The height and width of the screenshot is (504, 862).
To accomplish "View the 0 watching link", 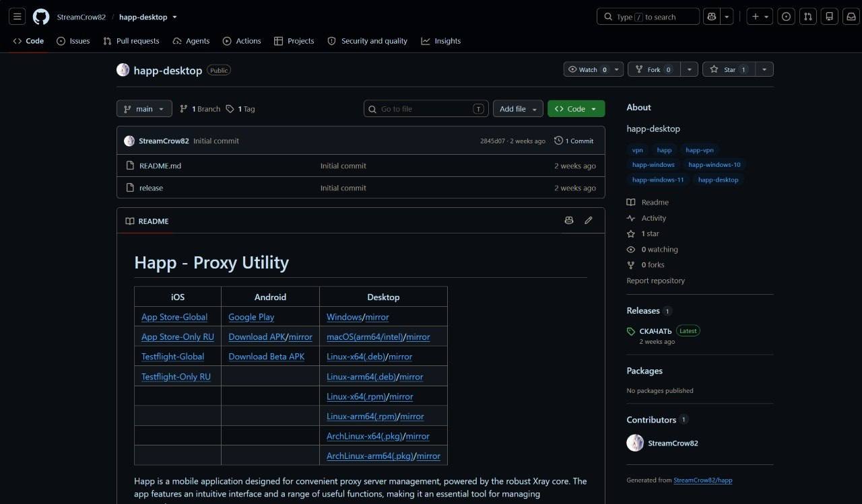I will point(659,250).
